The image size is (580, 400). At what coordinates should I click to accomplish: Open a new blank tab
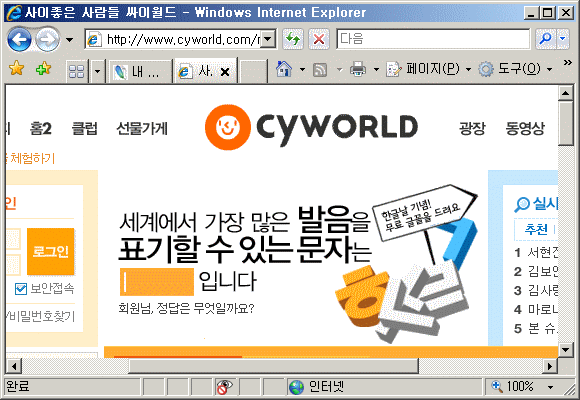[253, 71]
